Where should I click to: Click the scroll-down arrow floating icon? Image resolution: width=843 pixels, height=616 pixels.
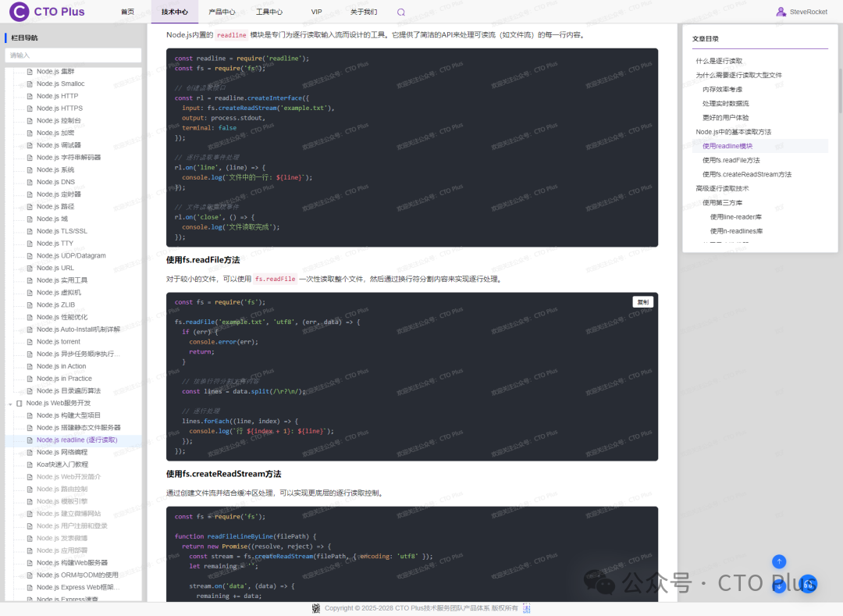point(779,586)
